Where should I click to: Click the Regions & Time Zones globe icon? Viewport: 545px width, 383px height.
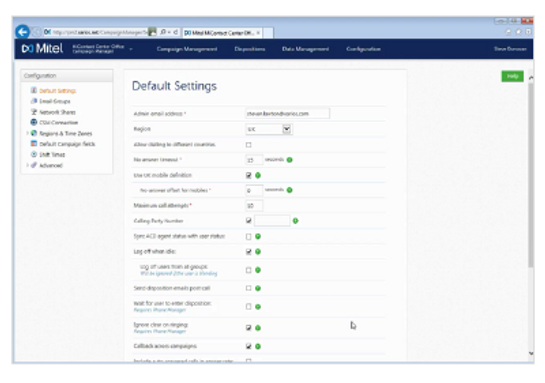point(34,133)
